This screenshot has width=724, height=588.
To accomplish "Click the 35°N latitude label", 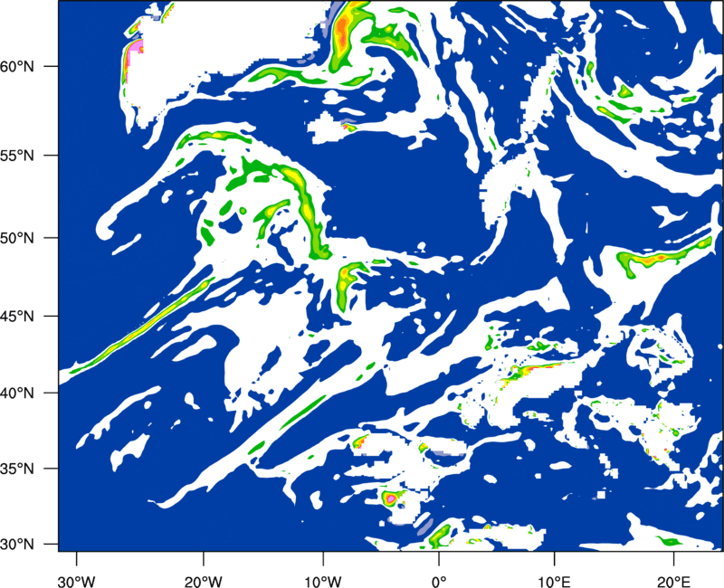I will point(17,469).
